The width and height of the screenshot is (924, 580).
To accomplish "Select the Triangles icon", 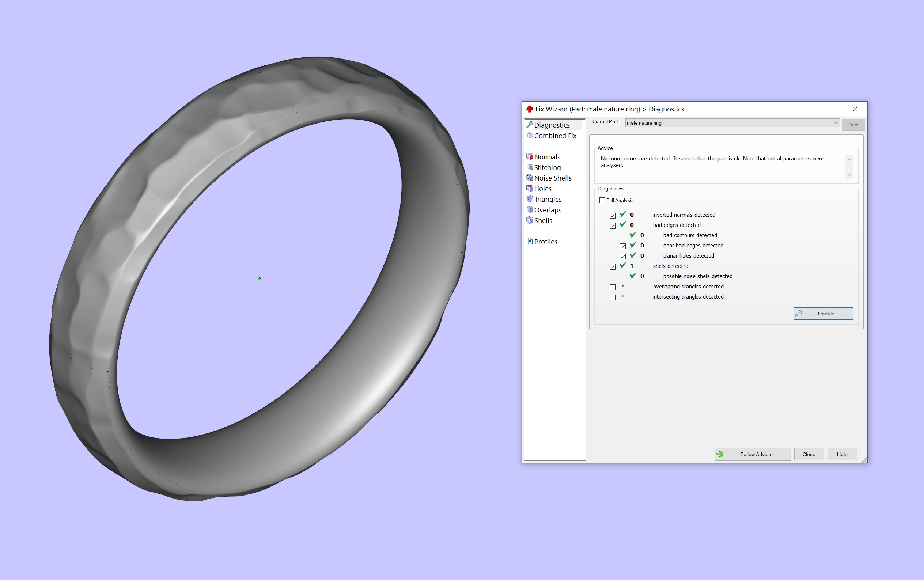I will tap(530, 199).
